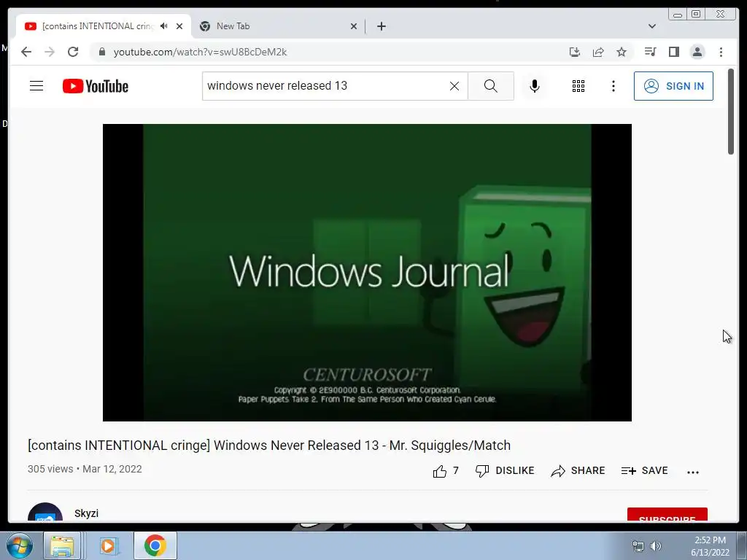Start voice search with the microphone
The image size is (747, 560).
535,86
